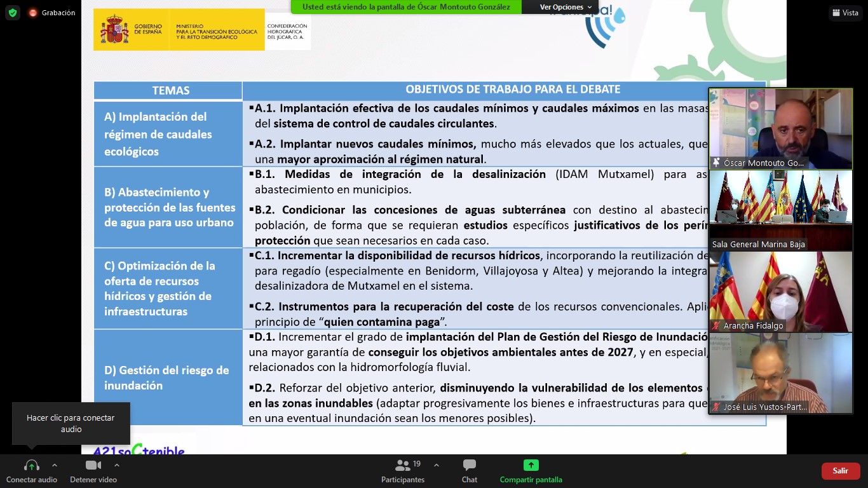The height and width of the screenshot is (488, 868).
Task: Click topic D) Gestión del riesgo de inundación
Action: 168,377
